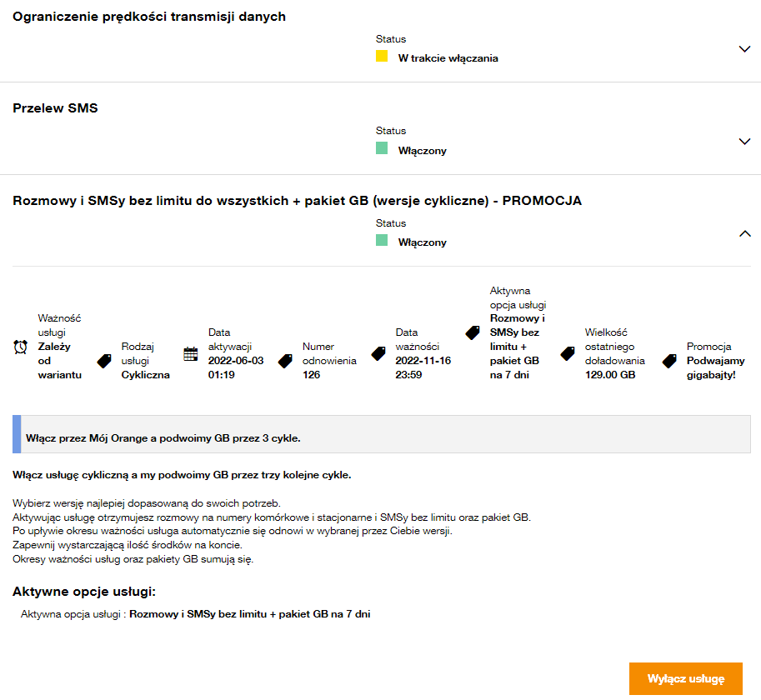The image size is (761, 700).
Task: Click the tag icon by Aktywna opcja usługi
Action: 473,332
